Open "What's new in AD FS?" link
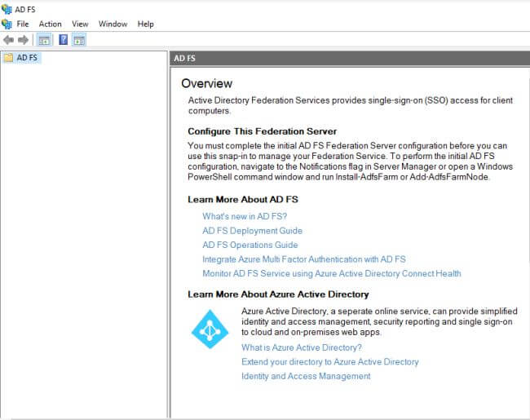Image resolution: width=530 pixels, height=420 pixels. (x=245, y=216)
